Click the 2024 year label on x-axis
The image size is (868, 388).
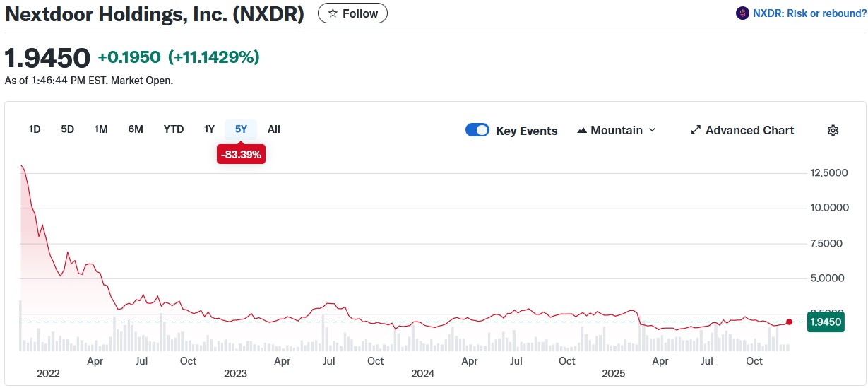point(422,373)
